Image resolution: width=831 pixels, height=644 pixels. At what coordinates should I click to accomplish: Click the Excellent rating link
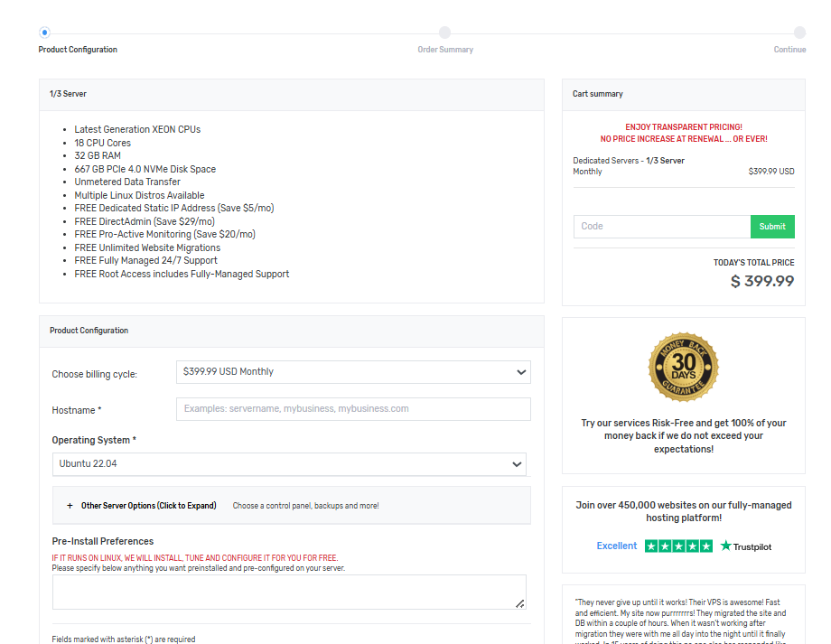pyautogui.click(x=616, y=546)
